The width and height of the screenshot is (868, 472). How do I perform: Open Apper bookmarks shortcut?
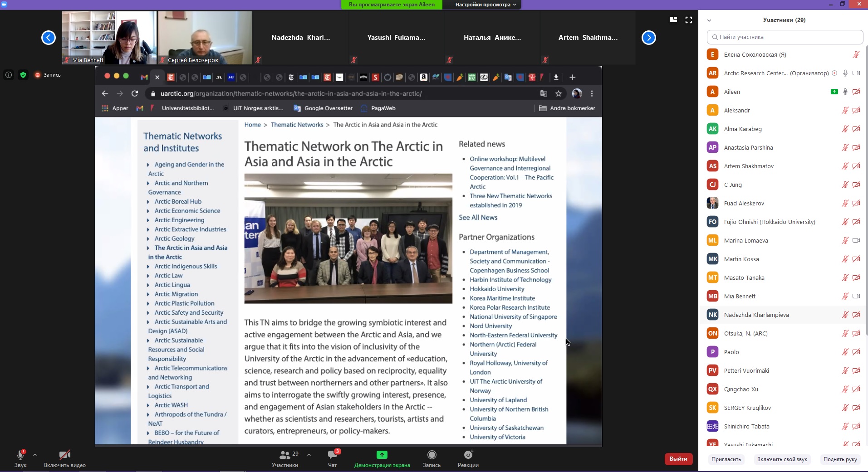click(115, 108)
